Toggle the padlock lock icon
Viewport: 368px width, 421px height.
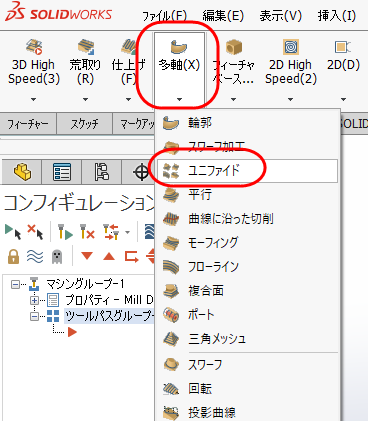pos(13,257)
